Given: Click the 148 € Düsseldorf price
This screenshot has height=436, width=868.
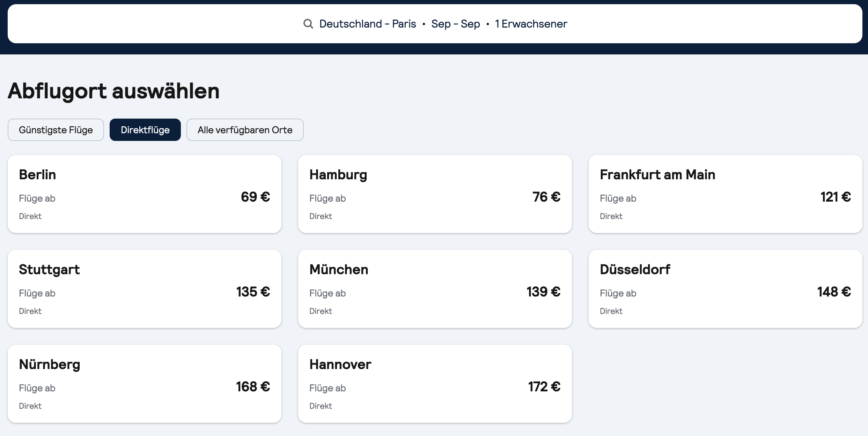Looking at the screenshot, I should click(834, 292).
